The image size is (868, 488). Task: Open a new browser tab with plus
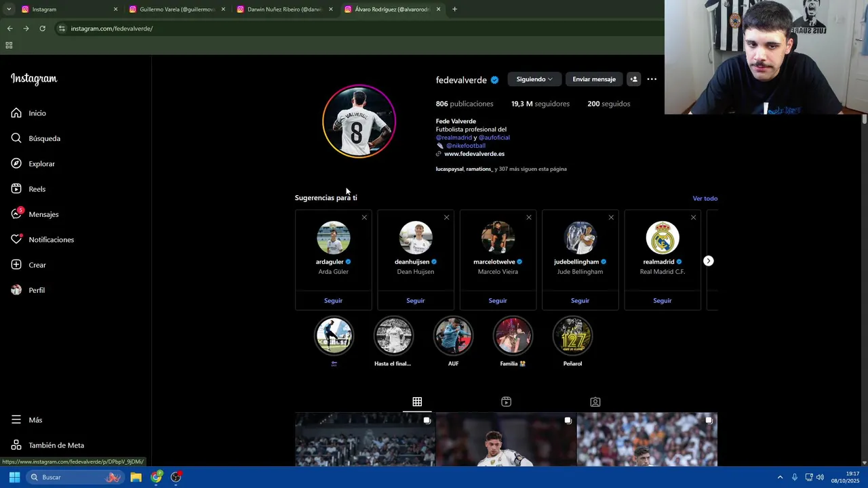point(454,9)
